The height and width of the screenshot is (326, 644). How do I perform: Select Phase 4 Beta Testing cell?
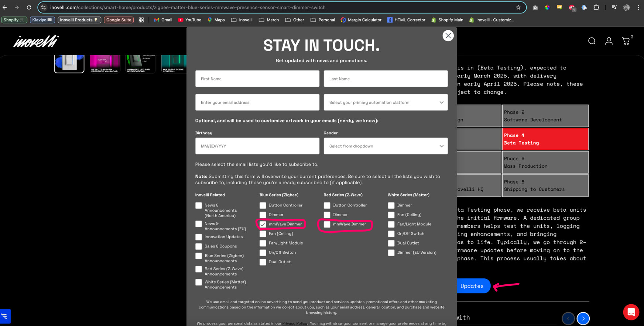pyautogui.click(x=545, y=139)
